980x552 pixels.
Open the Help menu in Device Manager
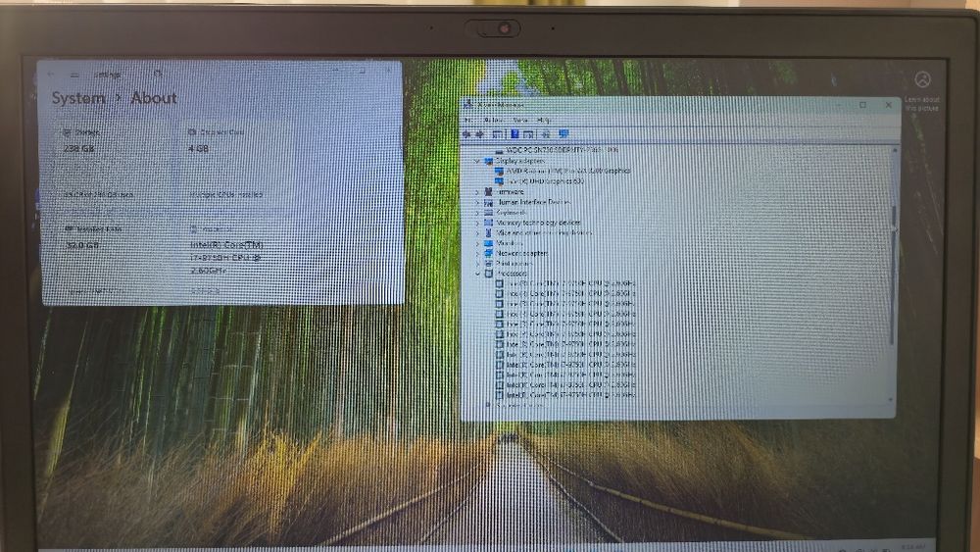click(x=544, y=120)
